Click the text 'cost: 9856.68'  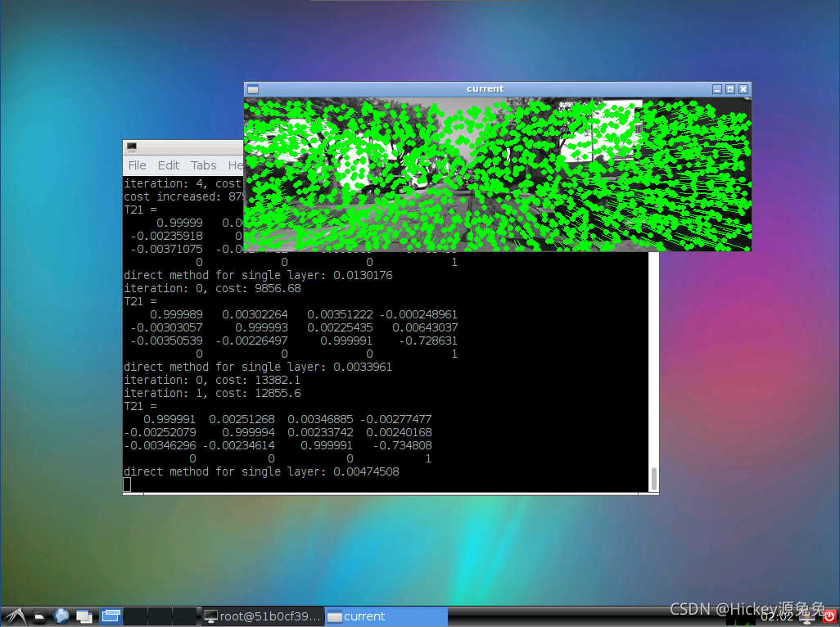258,289
